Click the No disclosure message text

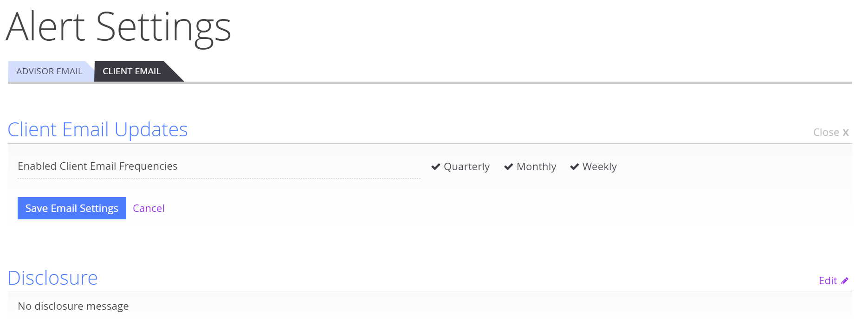point(73,306)
